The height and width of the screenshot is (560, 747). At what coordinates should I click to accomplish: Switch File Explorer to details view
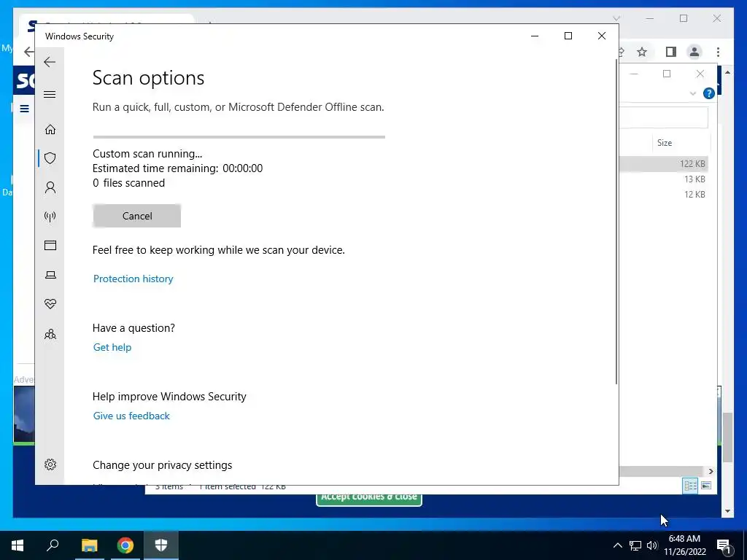pos(690,486)
